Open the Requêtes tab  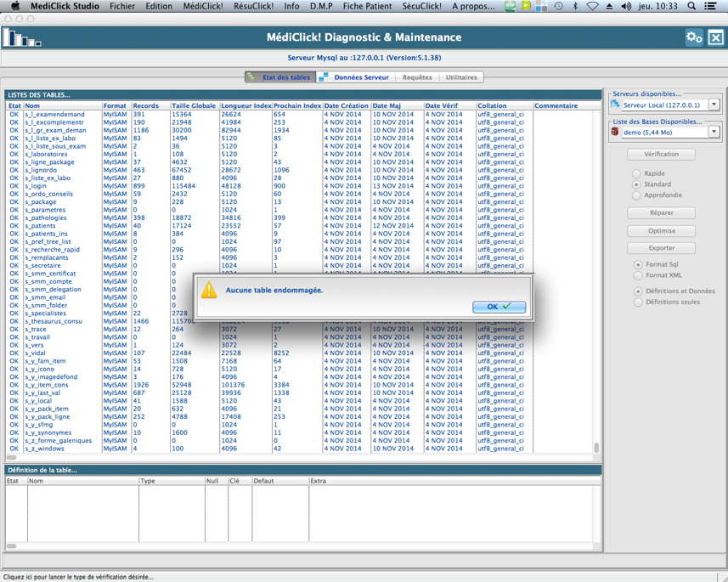pyautogui.click(x=417, y=77)
